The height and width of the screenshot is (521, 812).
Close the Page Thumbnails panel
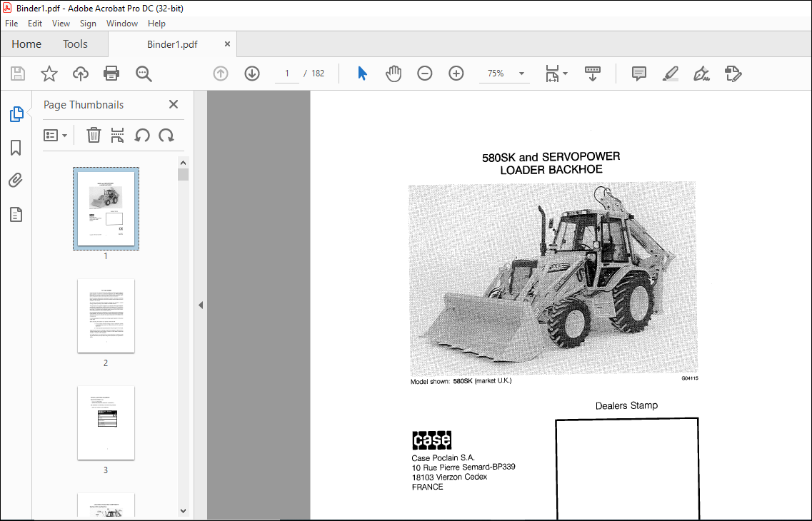[x=174, y=104]
